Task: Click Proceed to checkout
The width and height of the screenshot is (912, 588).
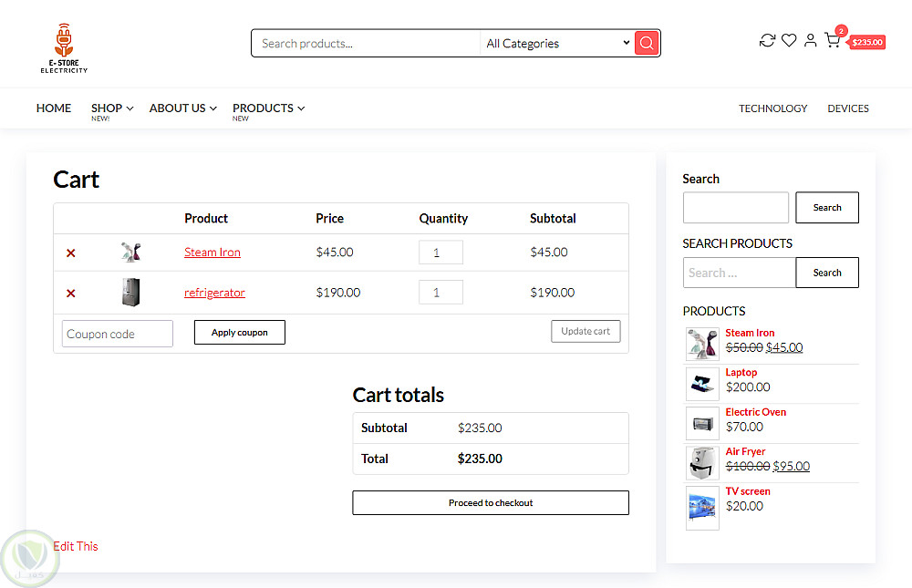Action: click(491, 503)
